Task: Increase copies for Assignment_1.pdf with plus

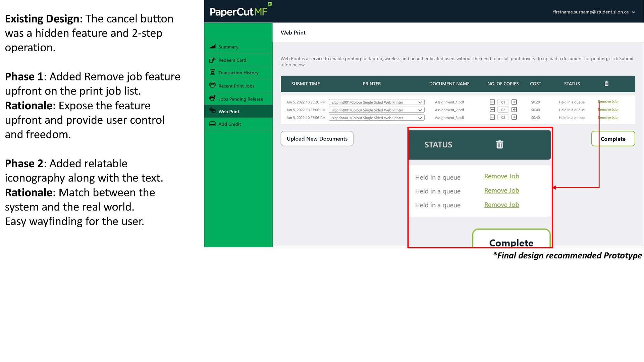Action: click(x=514, y=102)
